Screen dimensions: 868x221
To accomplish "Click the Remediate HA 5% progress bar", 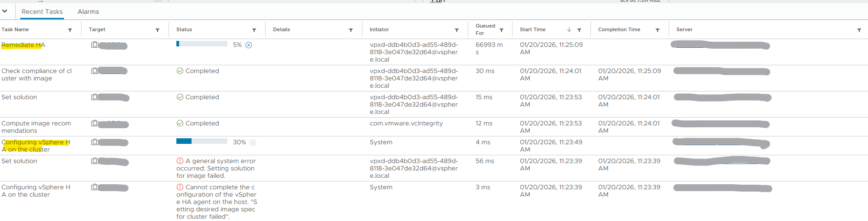I will coord(202,44).
